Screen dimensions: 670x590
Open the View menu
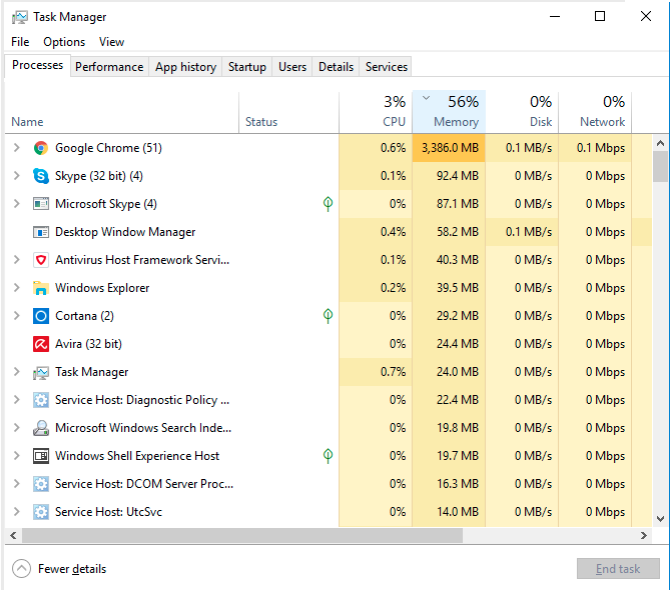pos(112,42)
